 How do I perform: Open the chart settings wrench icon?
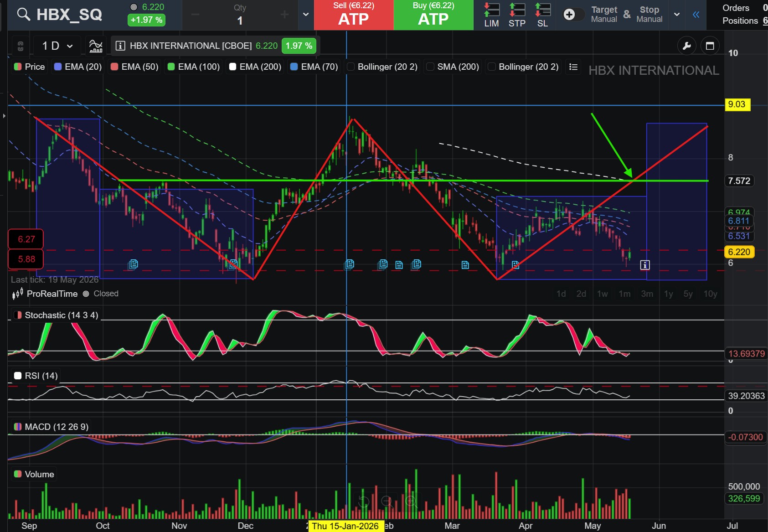[x=687, y=46]
